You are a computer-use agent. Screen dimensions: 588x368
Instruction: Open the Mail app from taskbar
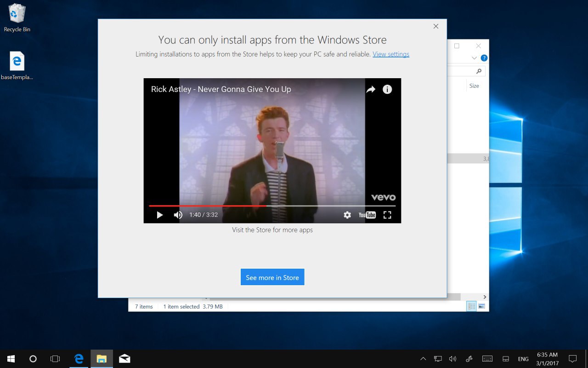click(124, 359)
